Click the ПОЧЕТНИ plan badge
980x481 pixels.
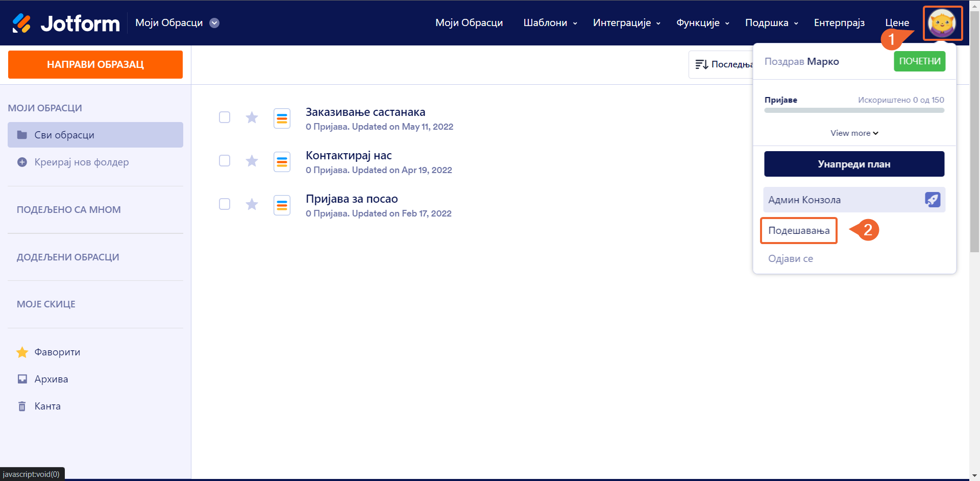(920, 61)
